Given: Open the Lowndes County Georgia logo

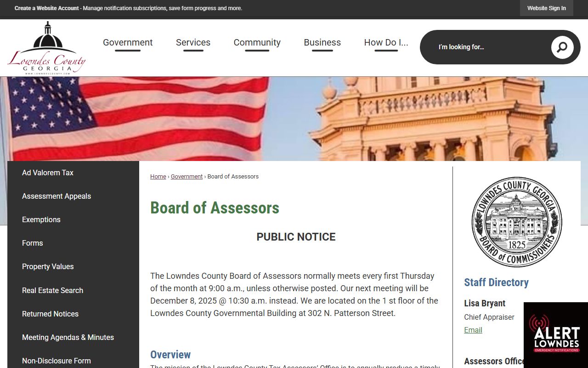Looking at the screenshot, I should 47,48.
